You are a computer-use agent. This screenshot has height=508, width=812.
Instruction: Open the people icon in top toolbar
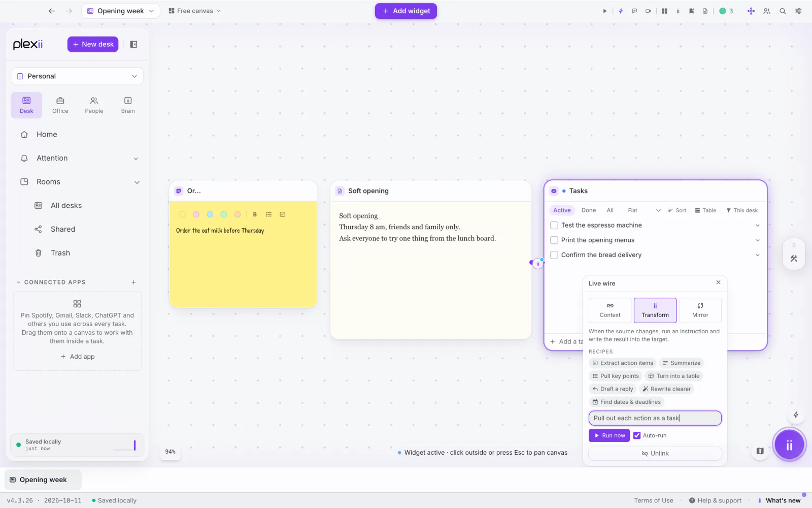(767, 11)
